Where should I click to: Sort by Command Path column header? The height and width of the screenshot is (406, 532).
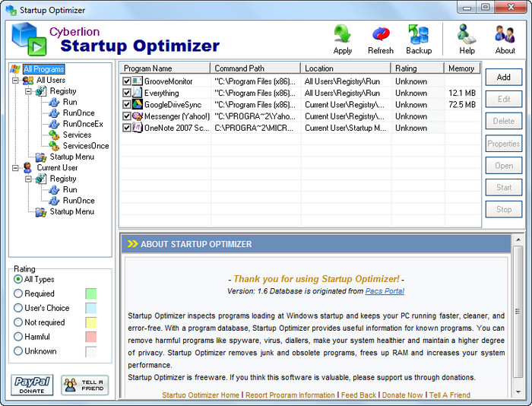tap(255, 68)
